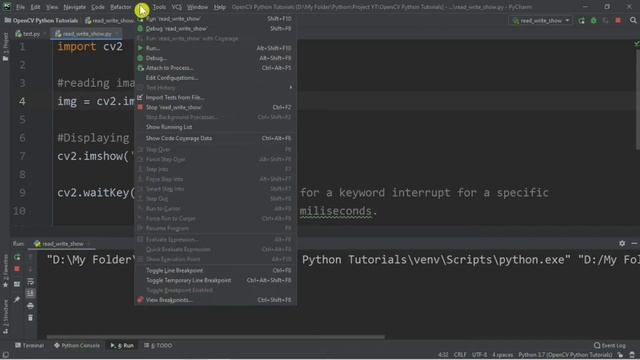Screen dimensions: 640x360
Task: Open the Tools menu
Action: (159, 7)
